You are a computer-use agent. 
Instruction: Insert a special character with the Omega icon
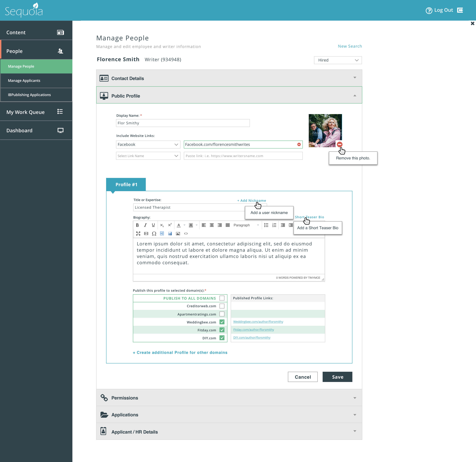(x=154, y=233)
